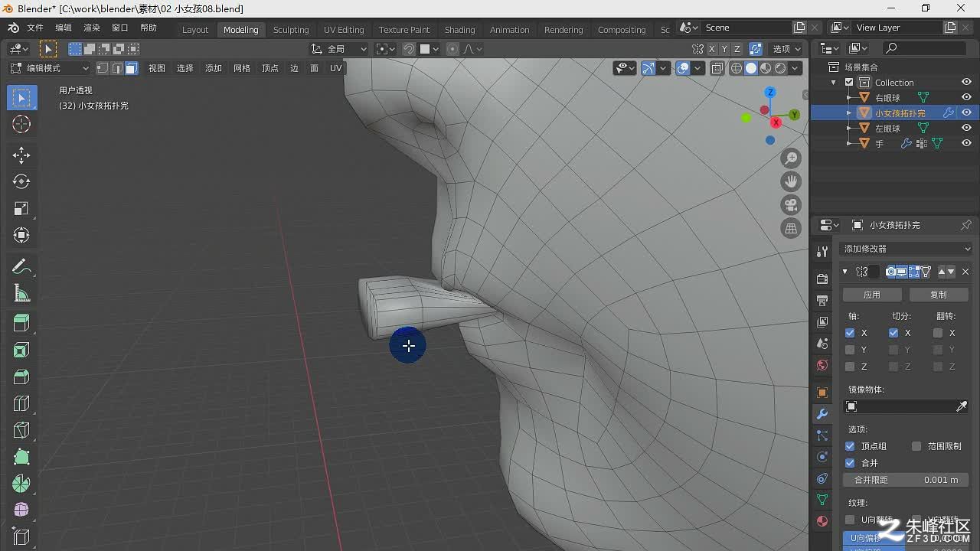Select the Inset Faces tool
Screen dimensions: 980x551
coord(21,350)
